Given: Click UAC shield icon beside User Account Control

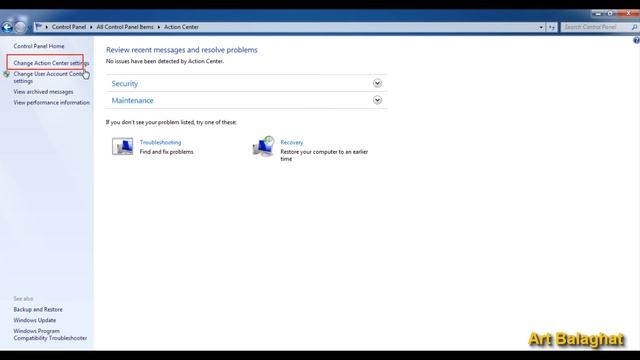Looking at the screenshot, I should click(x=6, y=74).
